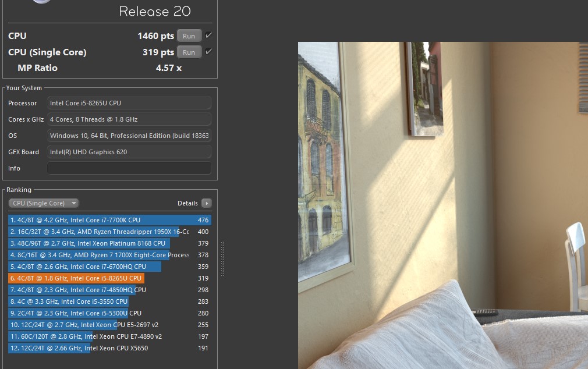Run the CPU (Single Core) test
The height and width of the screenshot is (369, 588).
click(x=189, y=52)
